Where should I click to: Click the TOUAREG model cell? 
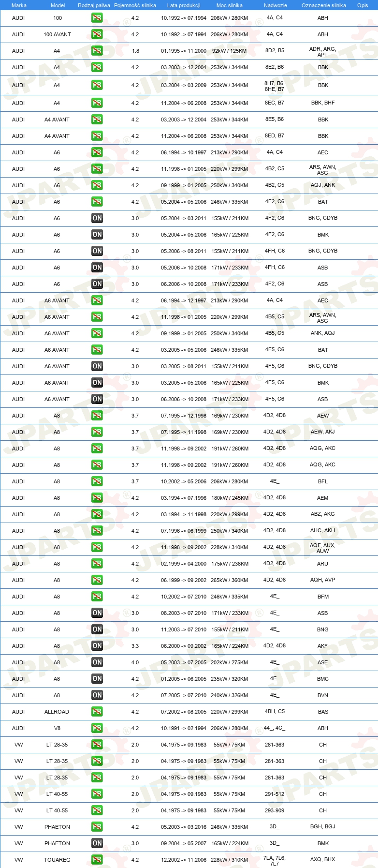[x=57, y=860]
